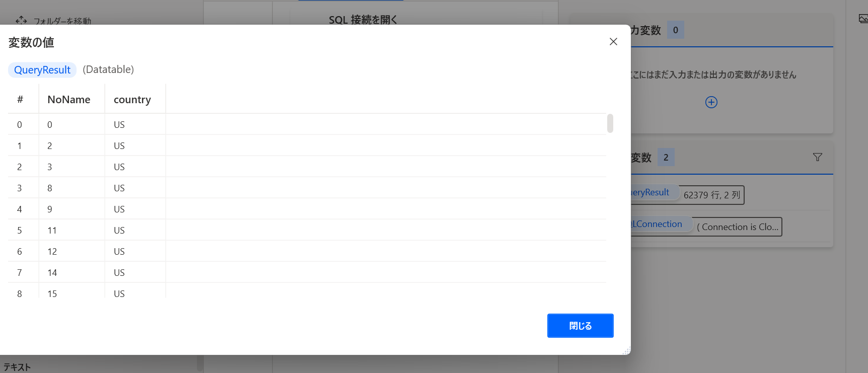Select NoName cell with value 9
This screenshot has width=868, height=373.
click(x=71, y=209)
